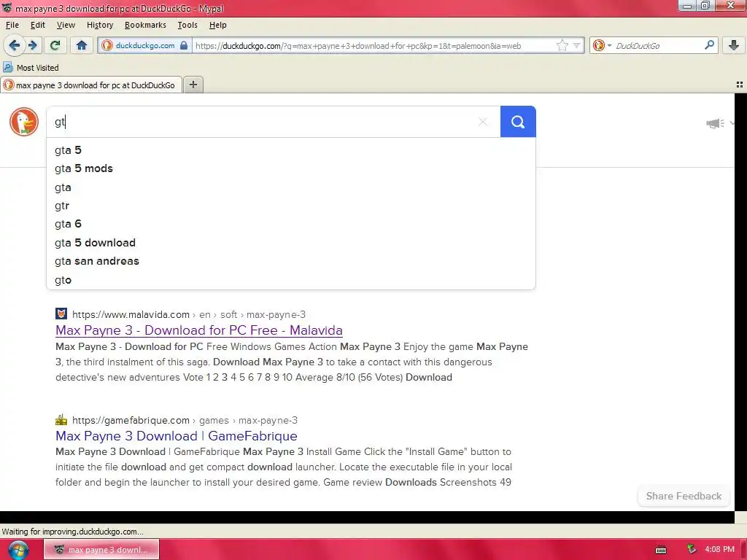Open the Malavida Max Payne 3 result link
Image resolution: width=747 pixels, height=560 pixels.
click(x=198, y=330)
